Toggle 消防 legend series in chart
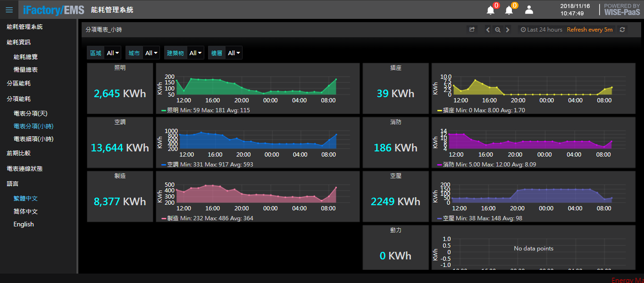Image resolution: width=644 pixels, height=283 pixels. coord(448,165)
